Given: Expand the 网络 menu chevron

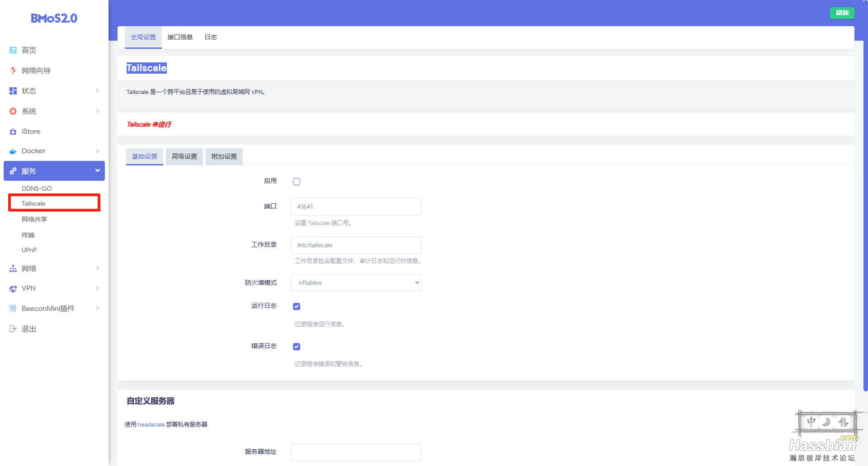Looking at the screenshot, I should pyautogui.click(x=97, y=268).
